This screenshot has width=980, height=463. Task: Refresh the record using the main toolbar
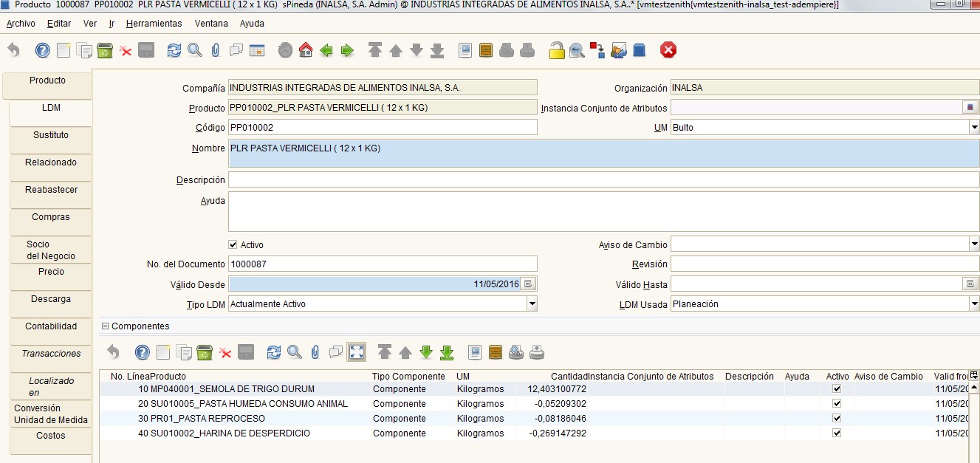click(174, 50)
